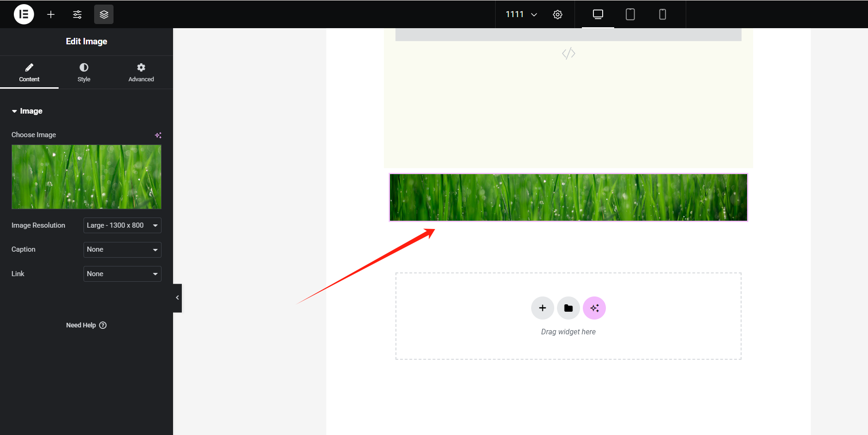
Task: Click the grass image thumbnail under Choose Image
Action: click(x=86, y=176)
